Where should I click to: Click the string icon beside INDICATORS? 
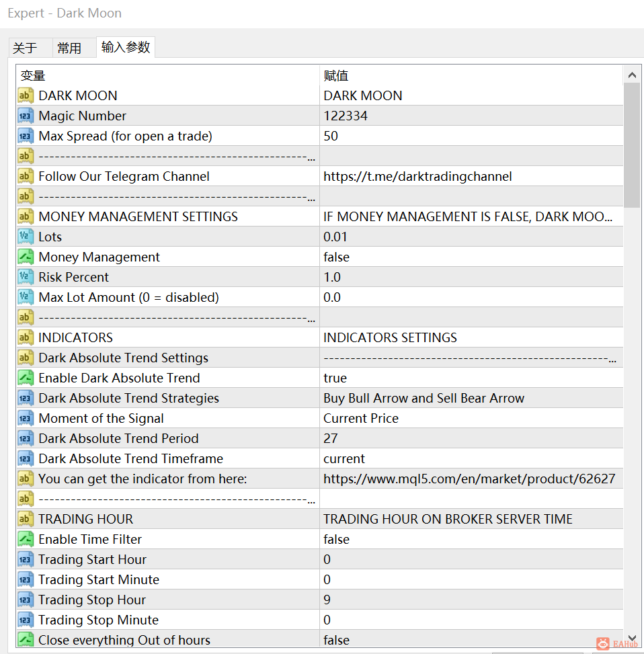tap(25, 337)
